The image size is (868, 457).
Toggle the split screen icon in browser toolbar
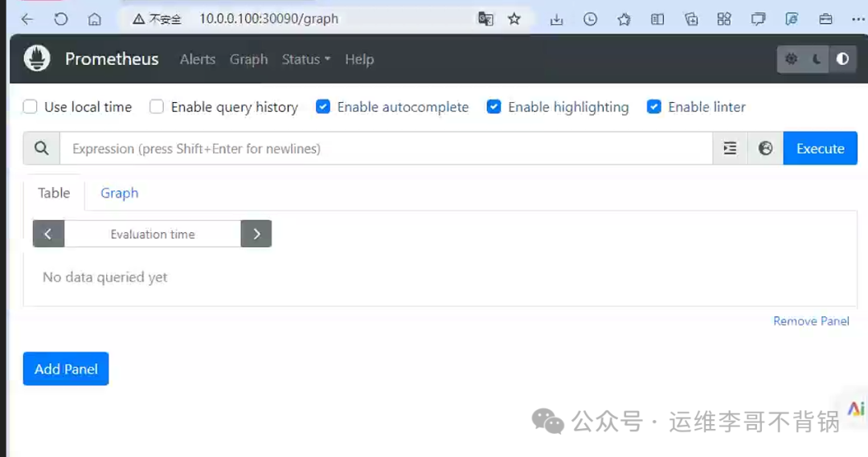pos(657,19)
